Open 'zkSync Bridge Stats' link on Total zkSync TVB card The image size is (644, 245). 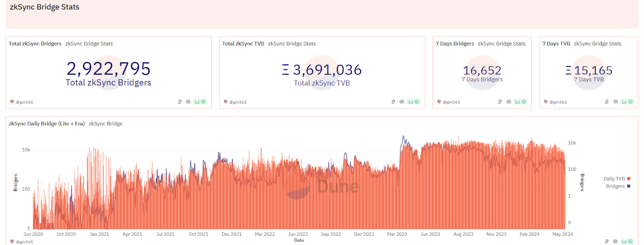(x=292, y=44)
